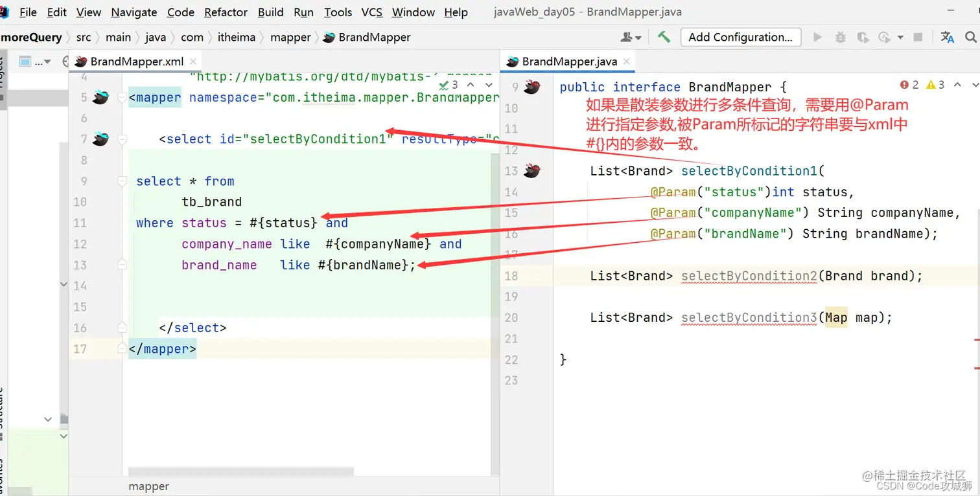Click the Stop square icon
This screenshot has width=980, height=496.
click(x=918, y=37)
